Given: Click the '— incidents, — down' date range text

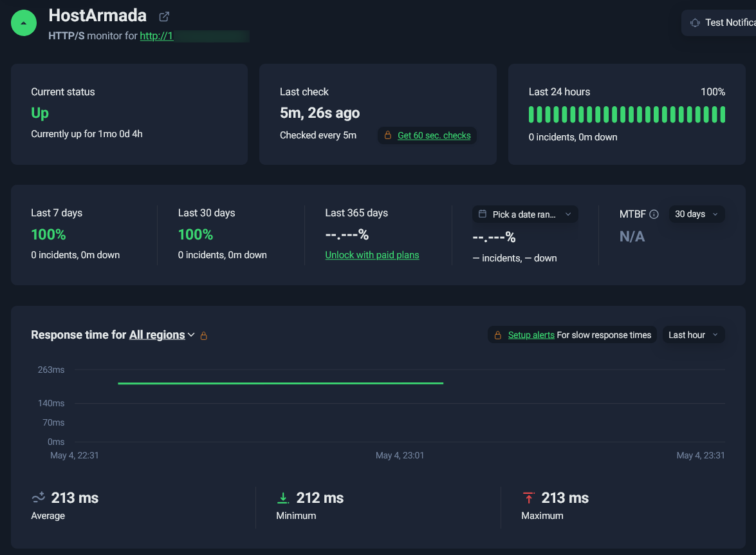Looking at the screenshot, I should tap(515, 258).
